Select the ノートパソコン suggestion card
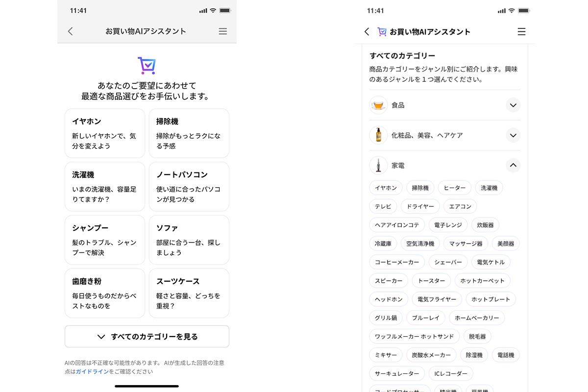The width and height of the screenshot is (588, 392). coord(189,186)
